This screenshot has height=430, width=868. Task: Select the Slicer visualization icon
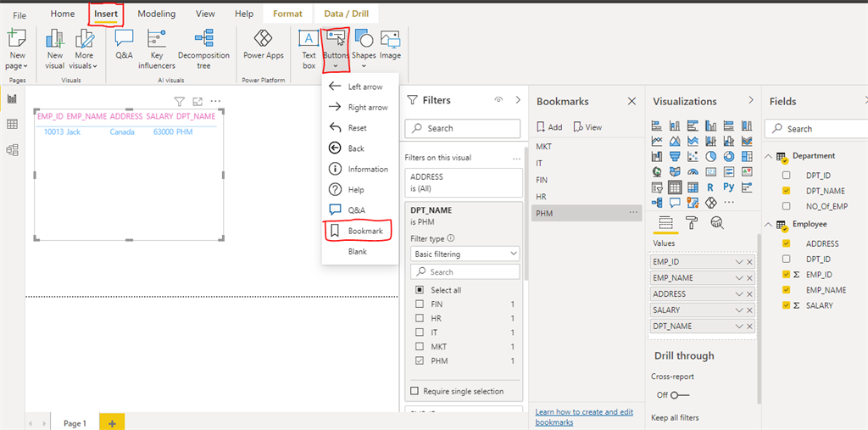(657, 187)
